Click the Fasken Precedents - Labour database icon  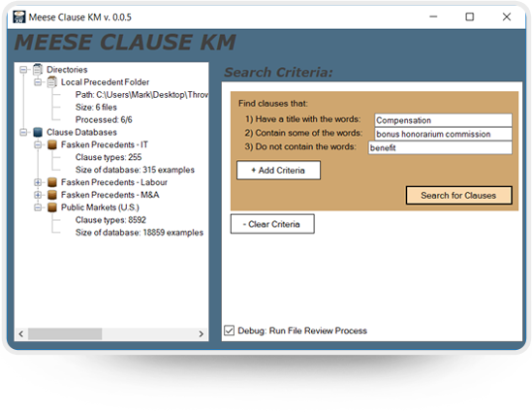point(52,182)
